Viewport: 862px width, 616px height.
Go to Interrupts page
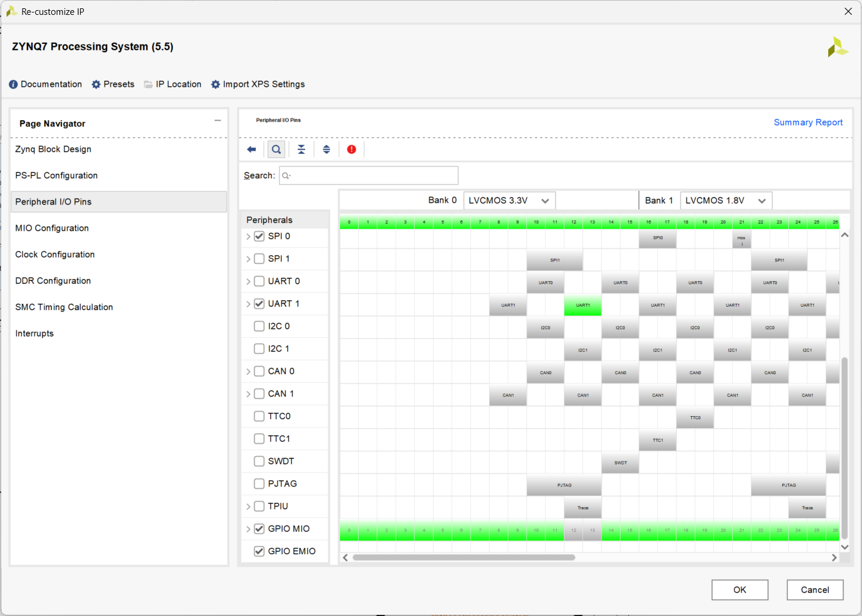point(118,334)
